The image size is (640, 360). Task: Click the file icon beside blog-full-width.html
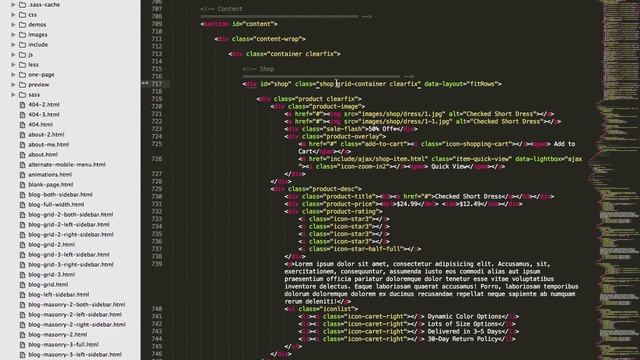click(x=22, y=204)
